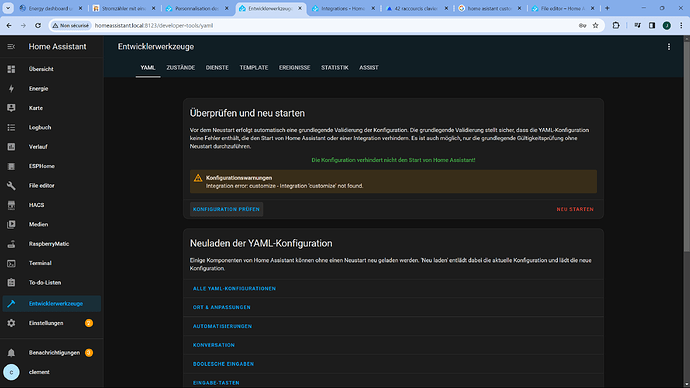Click KONFIGURATION PRÜFEN button
Image resolution: width=690 pixels, height=388 pixels.
226,209
